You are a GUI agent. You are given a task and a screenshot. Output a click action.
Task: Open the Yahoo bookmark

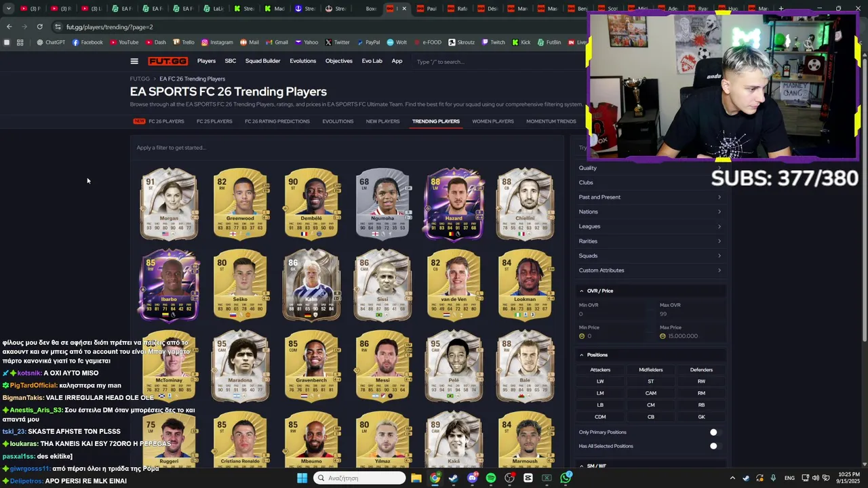(307, 42)
